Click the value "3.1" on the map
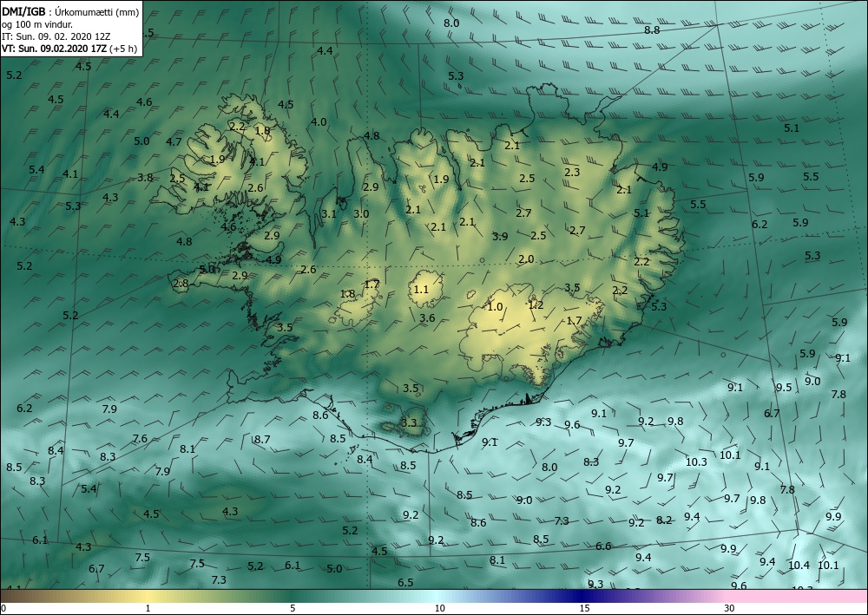 coord(329,213)
